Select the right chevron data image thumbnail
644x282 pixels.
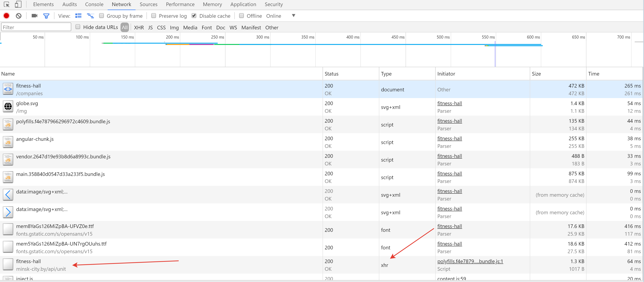point(8,212)
